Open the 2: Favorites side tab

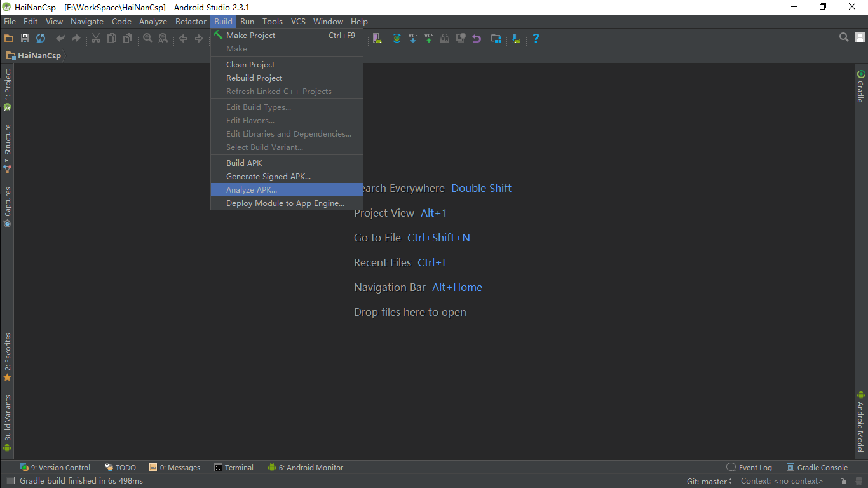[x=8, y=357]
